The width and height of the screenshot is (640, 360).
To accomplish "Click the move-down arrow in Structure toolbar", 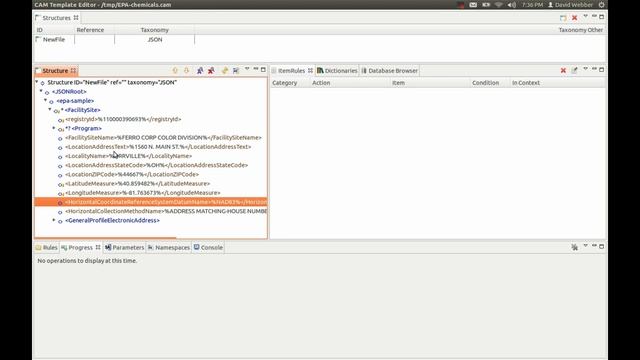I will (x=187, y=71).
